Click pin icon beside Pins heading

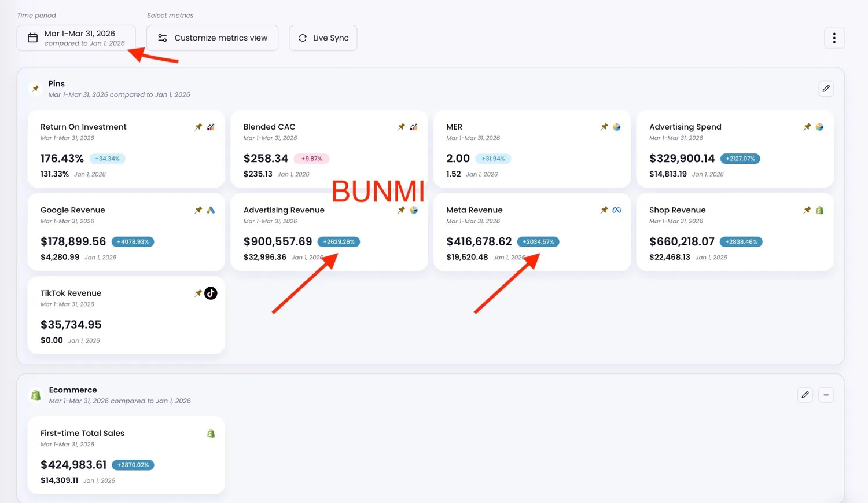(36, 89)
